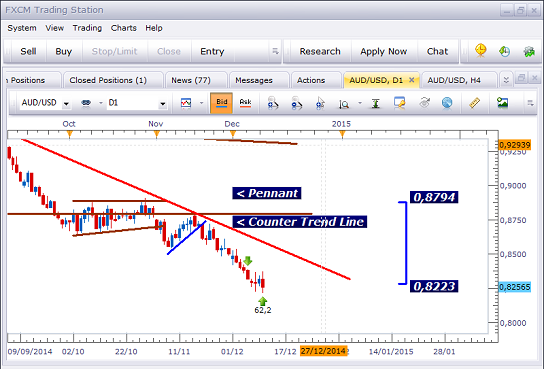The width and height of the screenshot is (544, 369).
Task: Open the View menu
Action: pyautogui.click(x=54, y=28)
